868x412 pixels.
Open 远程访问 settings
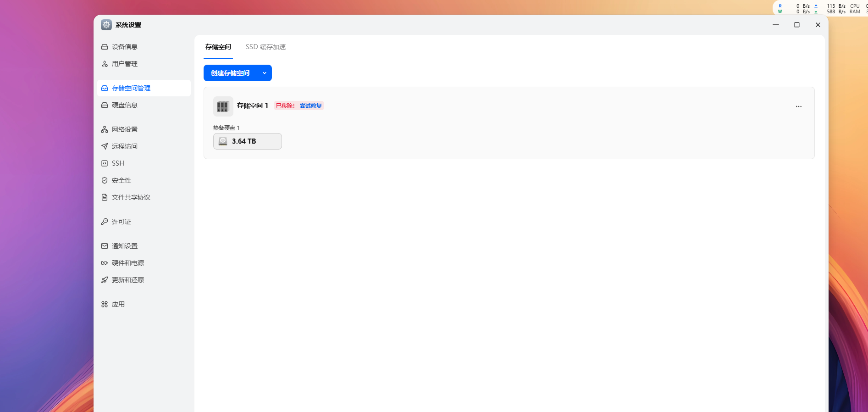(x=144, y=146)
